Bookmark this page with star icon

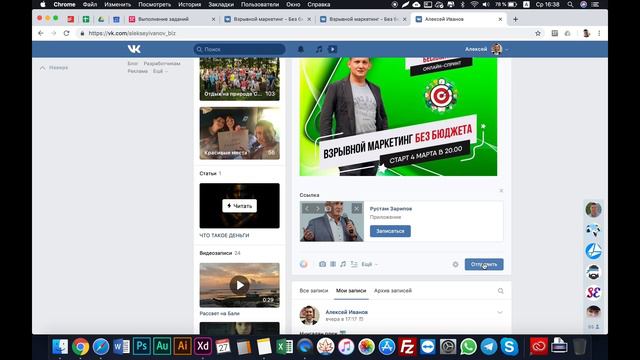pos(538,33)
